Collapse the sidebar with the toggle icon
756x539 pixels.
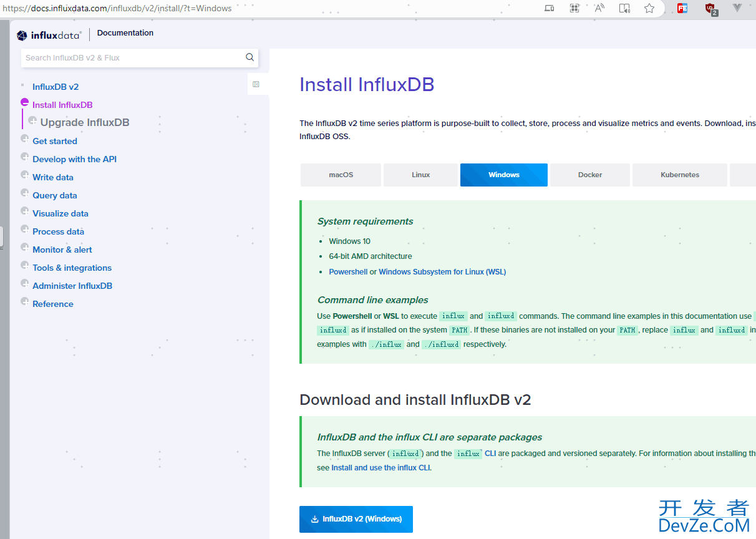coord(256,84)
